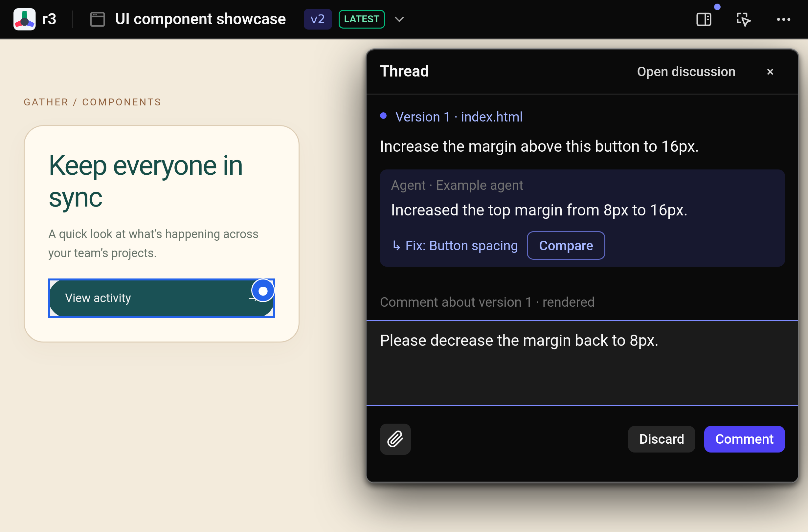This screenshot has height=532, width=808.
Task: Click the paperclip attach file icon
Action: [x=395, y=439]
